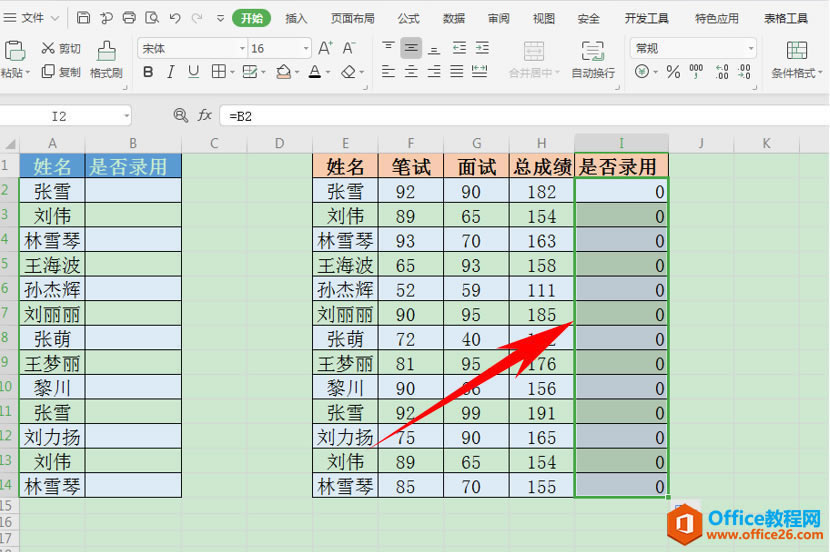Viewport: 830px width, 552px height.
Task: Click the Wrap Text (自动换行) button
Action: tap(593, 59)
